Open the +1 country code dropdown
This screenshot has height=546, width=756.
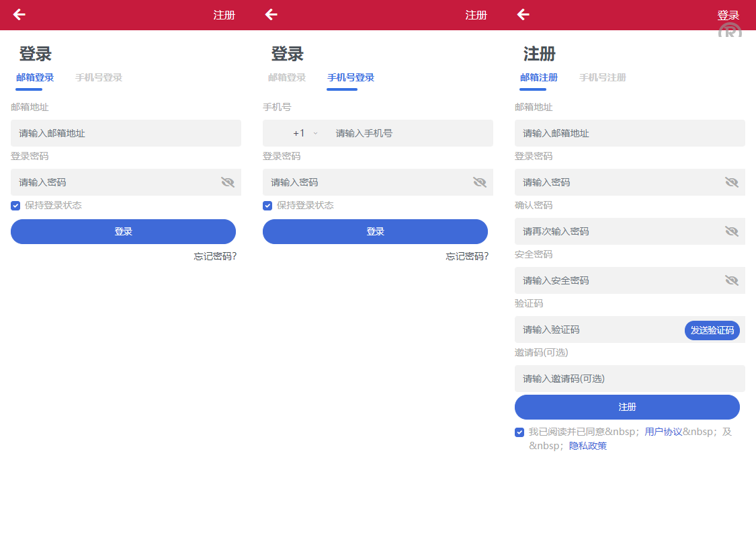coord(304,133)
